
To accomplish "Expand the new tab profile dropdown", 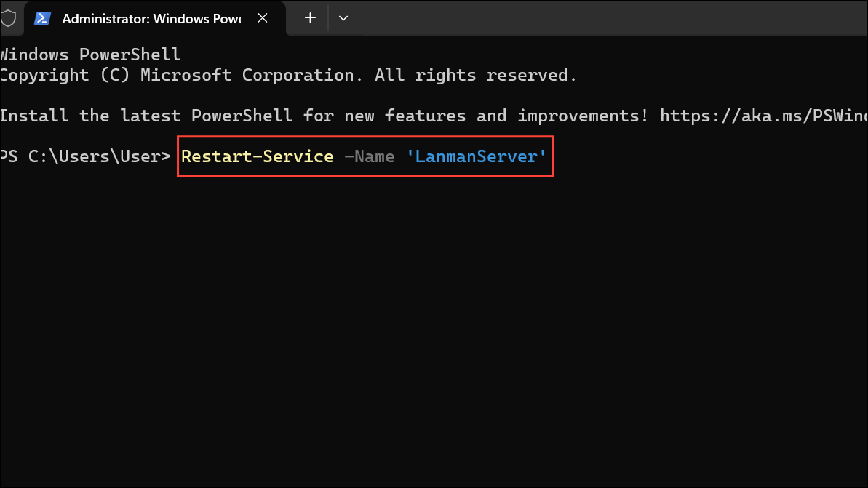I will (x=343, y=18).
